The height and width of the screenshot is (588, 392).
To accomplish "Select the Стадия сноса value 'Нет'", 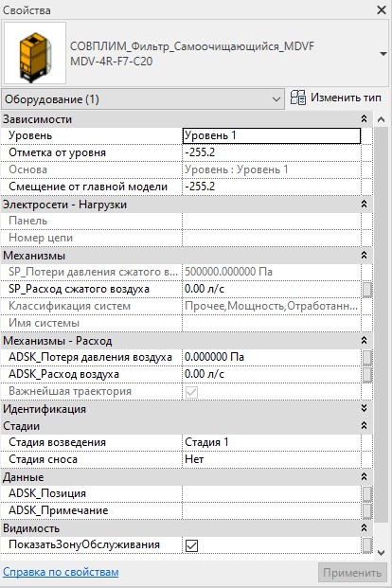I will (272, 459).
